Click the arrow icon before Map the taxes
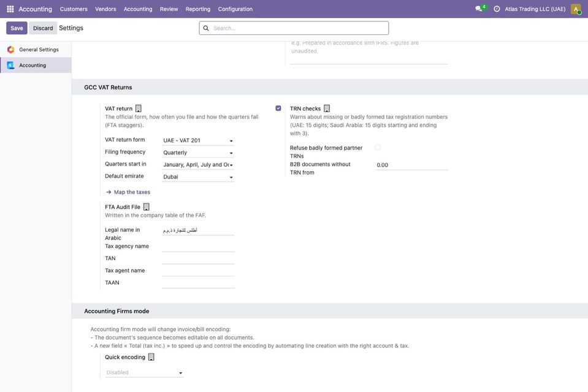The height and width of the screenshot is (392, 588). (x=109, y=192)
